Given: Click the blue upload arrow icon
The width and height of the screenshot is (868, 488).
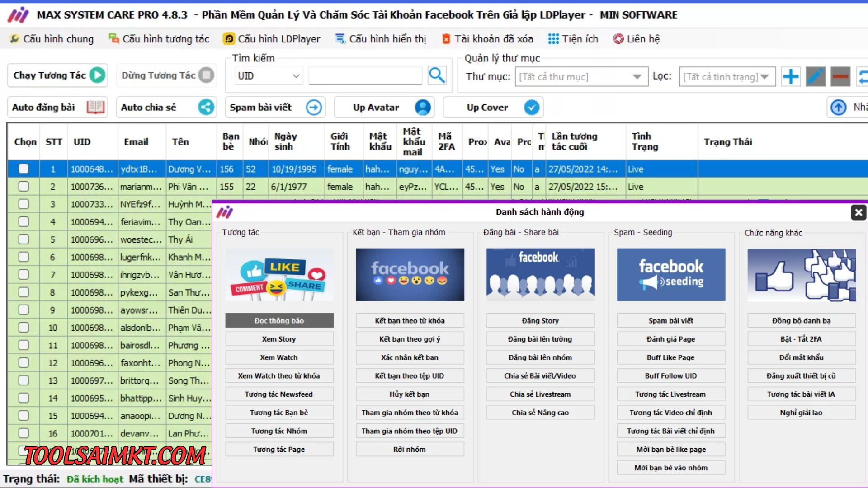Looking at the screenshot, I should [x=839, y=107].
